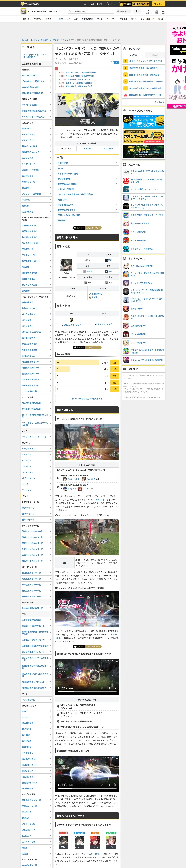
Task: Click the 管理人 hero banner image
Action: point(87,109)
